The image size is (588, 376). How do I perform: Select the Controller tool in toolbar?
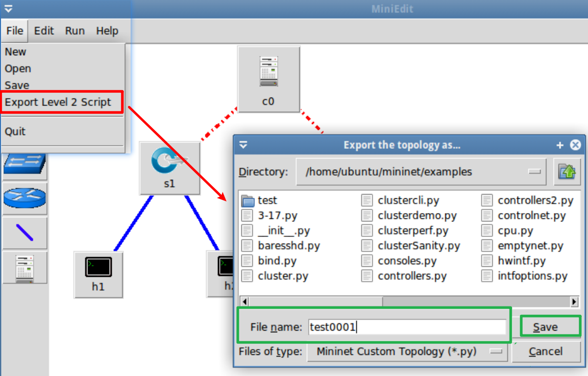pos(25,268)
